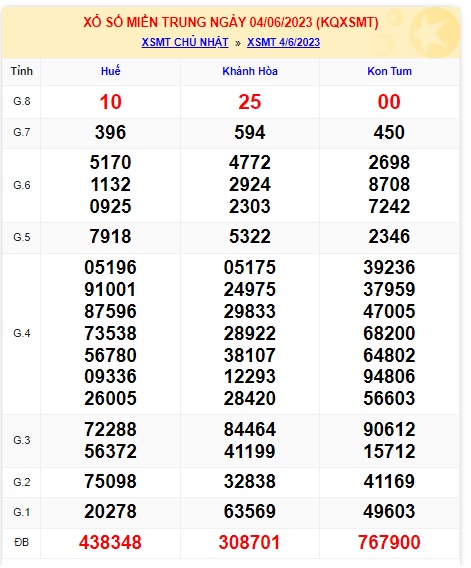Select the Tỉnh header cell
Screen dimensions: 471x568
(22, 71)
